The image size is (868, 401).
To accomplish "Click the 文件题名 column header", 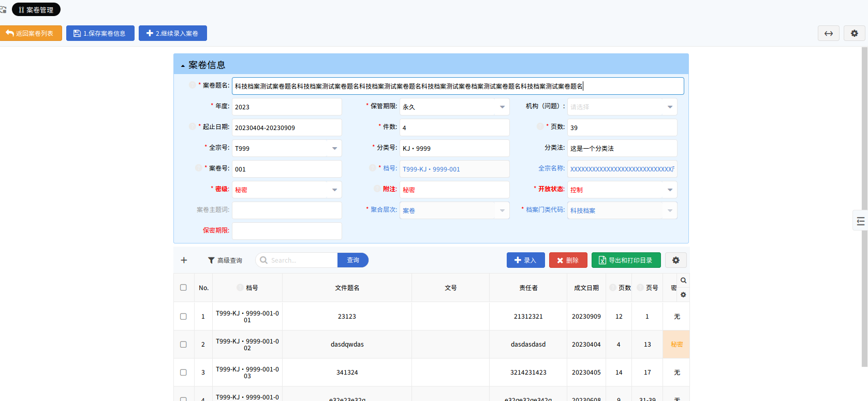I will pos(347,288).
